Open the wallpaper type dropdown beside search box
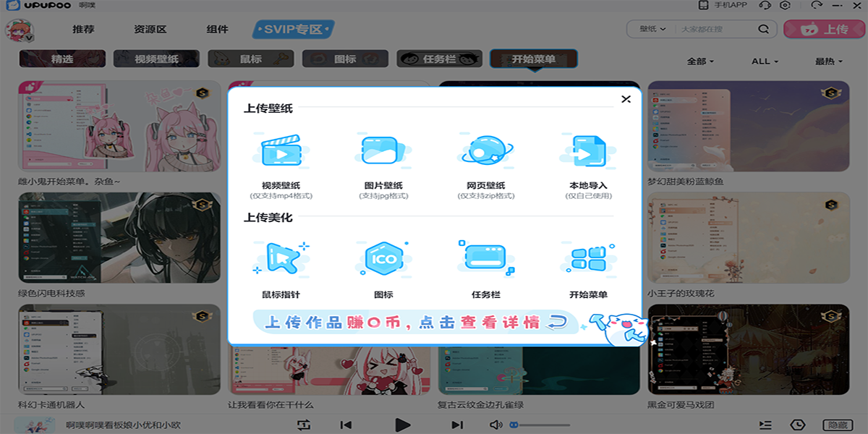Image resolution: width=868 pixels, height=434 pixels. [650, 27]
